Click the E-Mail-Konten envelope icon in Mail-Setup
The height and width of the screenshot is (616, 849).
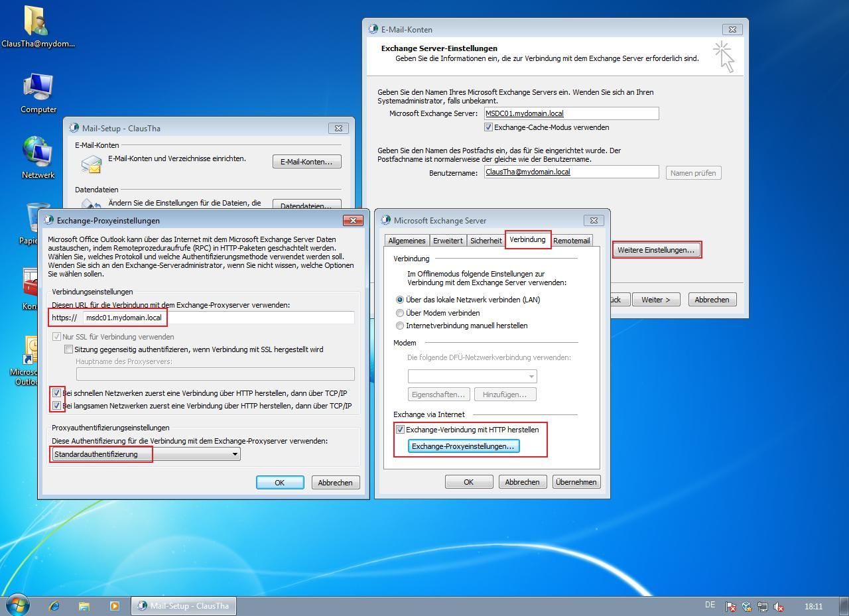pos(91,163)
